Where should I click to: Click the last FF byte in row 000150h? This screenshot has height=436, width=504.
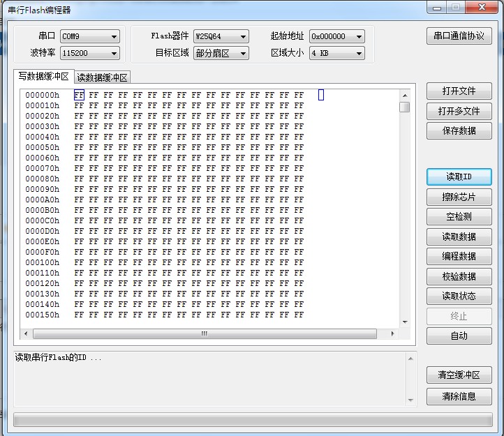click(299, 315)
